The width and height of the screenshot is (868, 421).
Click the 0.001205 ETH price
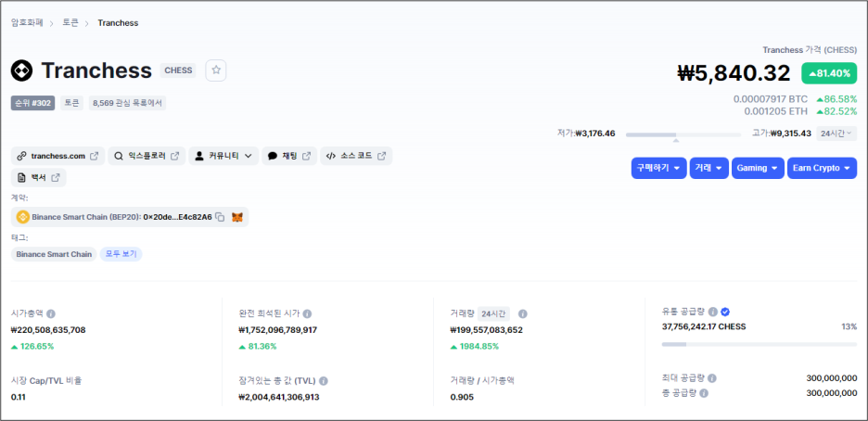(775, 111)
